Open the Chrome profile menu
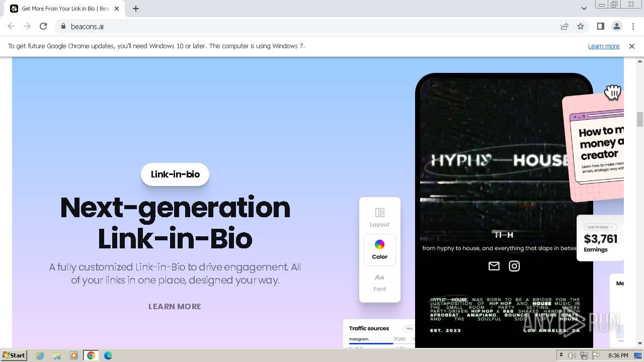644x362 pixels. click(617, 26)
